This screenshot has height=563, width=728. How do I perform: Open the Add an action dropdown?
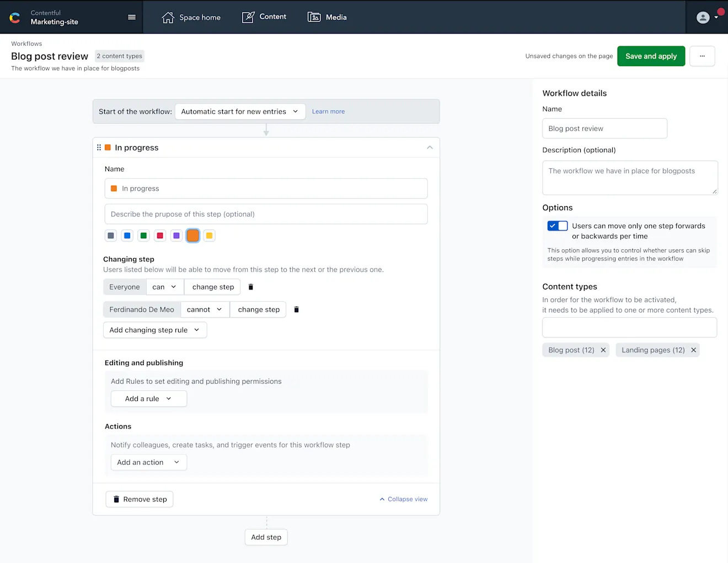point(149,462)
